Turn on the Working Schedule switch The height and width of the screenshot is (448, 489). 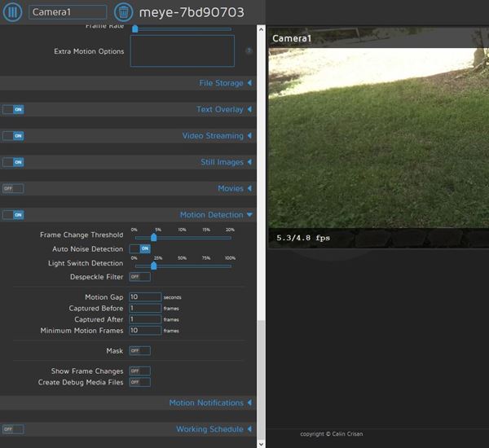[13, 429]
